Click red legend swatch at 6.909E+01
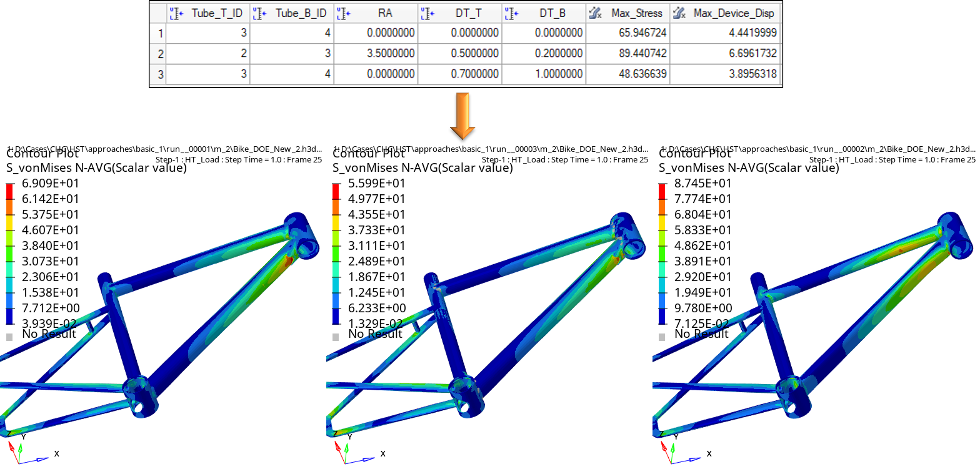980x469 pixels. click(x=10, y=192)
